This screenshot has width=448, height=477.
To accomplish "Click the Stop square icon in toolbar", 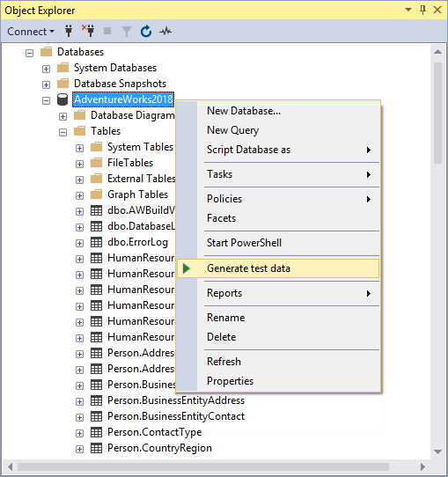I will (107, 31).
